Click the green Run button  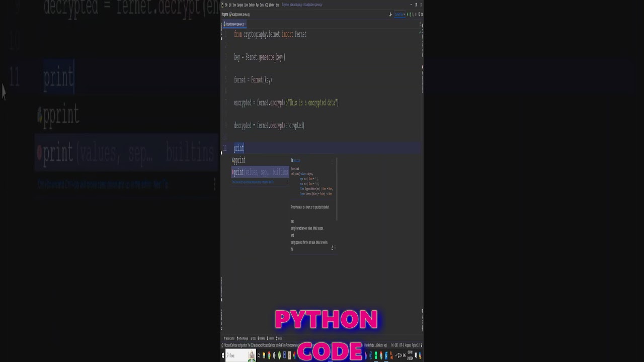click(x=408, y=15)
